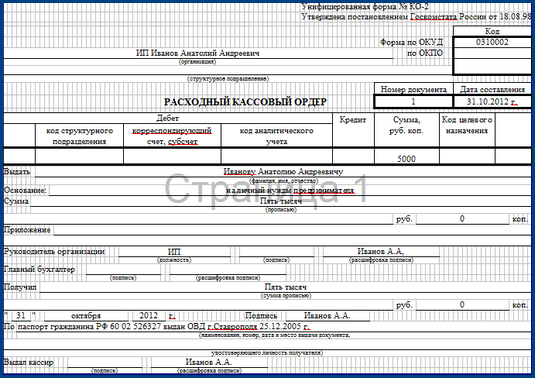
Task: Click the 'Код' header cell
Action: coord(492,31)
